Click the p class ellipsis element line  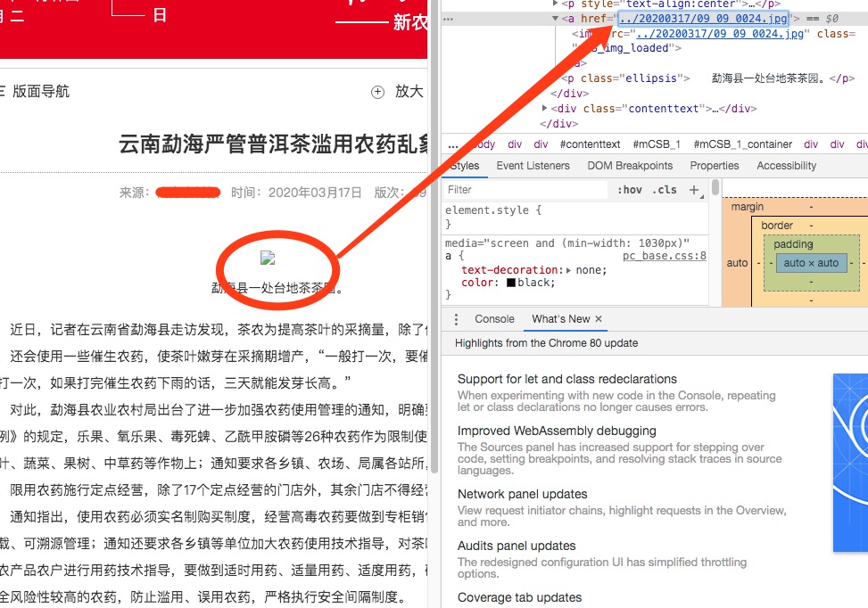708,78
